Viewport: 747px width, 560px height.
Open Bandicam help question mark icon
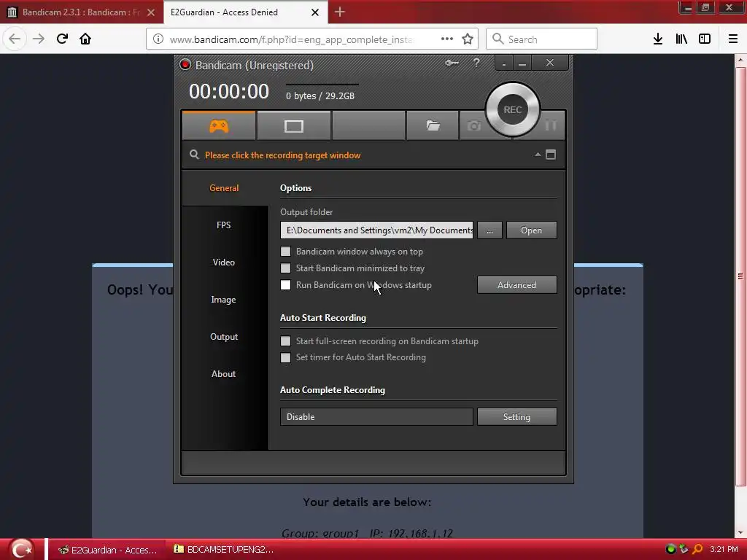click(476, 63)
